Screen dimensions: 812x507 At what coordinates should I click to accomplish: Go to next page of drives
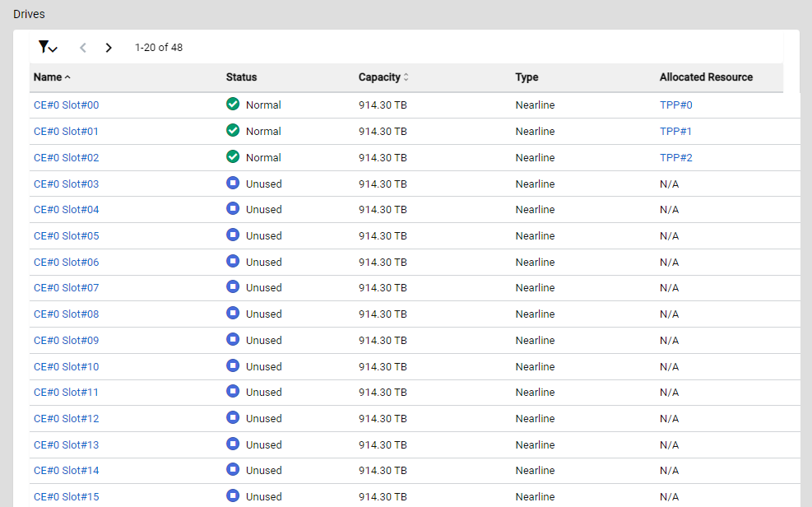[109, 48]
